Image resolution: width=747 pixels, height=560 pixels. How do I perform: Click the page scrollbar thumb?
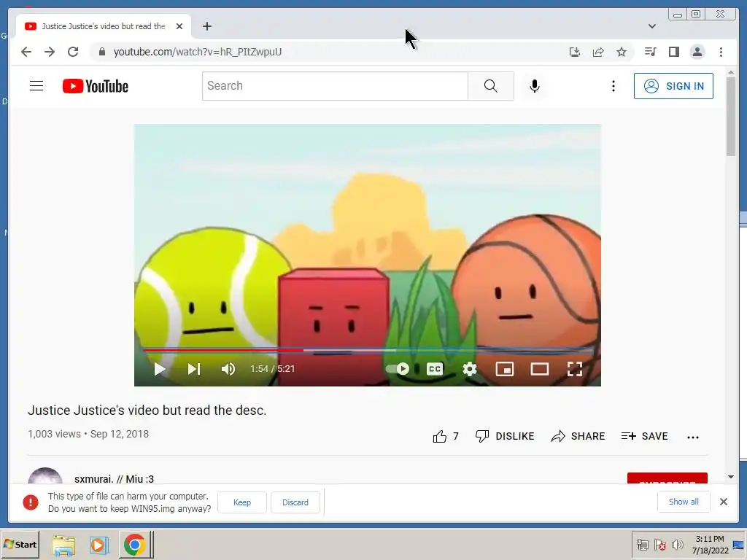click(731, 117)
